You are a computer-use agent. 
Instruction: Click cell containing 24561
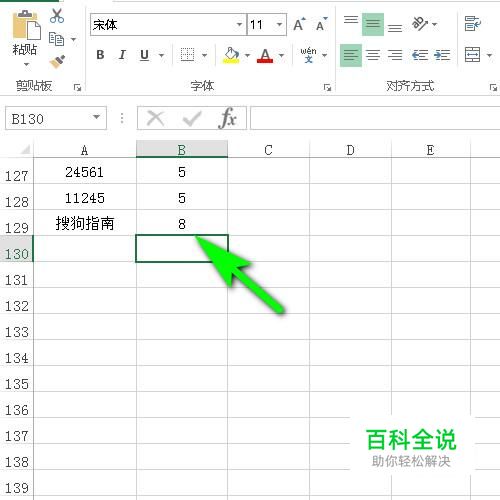[85, 172]
